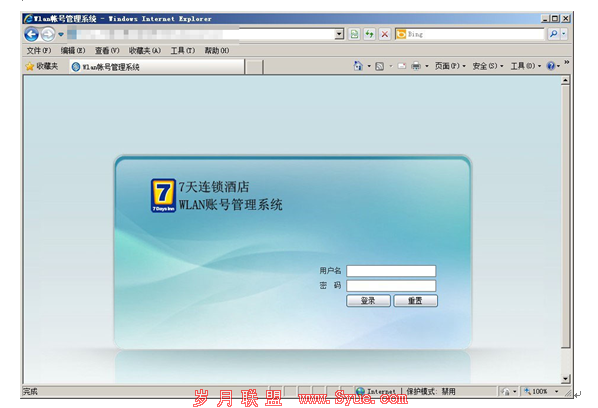Open the 安全(S) command bar dropdown
The height and width of the screenshot is (408, 598).
tap(488, 66)
